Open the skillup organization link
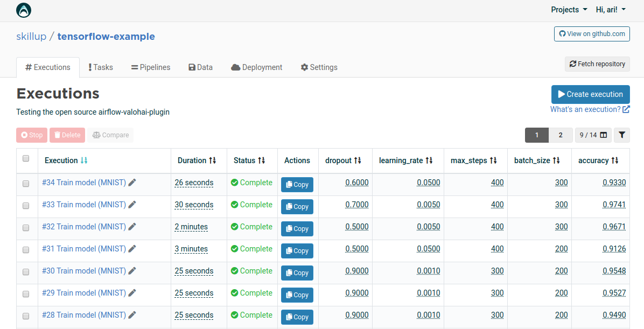Image resolution: width=644 pixels, height=329 pixels. (x=31, y=37)
